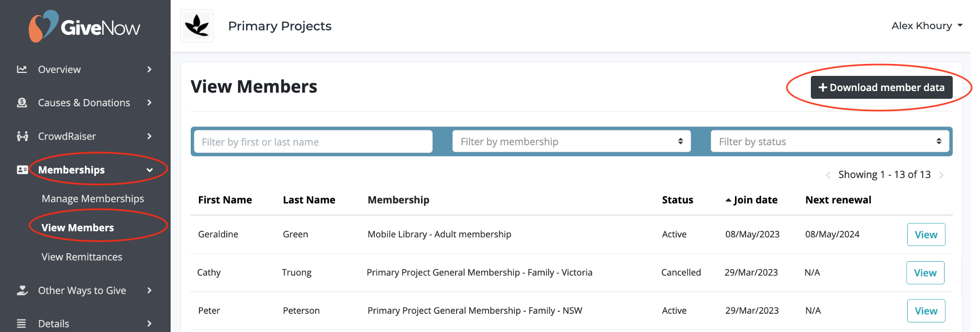Viewport: 980px width, 332px height.
Task: Select the CrowdRaiser icon in sidebar
Action: [x=22, y=136]
